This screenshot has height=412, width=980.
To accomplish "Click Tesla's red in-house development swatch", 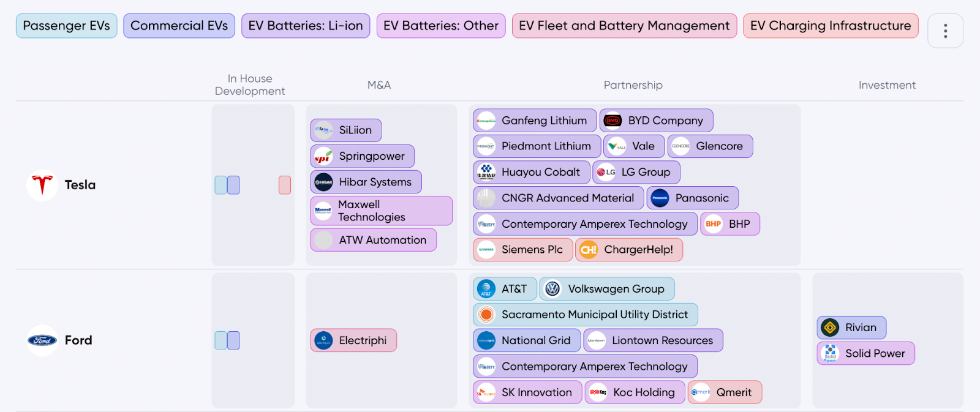I will [x=285, y=185].
